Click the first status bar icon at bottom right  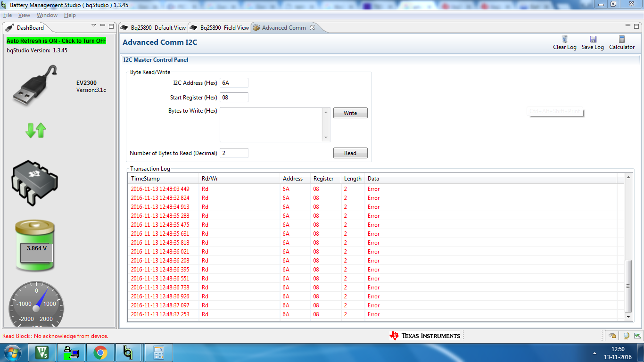pyautogui.click(x=612, y=336)
